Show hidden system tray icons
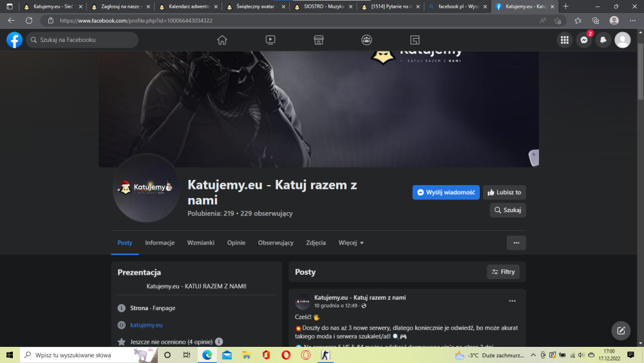This screenshot has height=363, width=644. pos(533,355)
